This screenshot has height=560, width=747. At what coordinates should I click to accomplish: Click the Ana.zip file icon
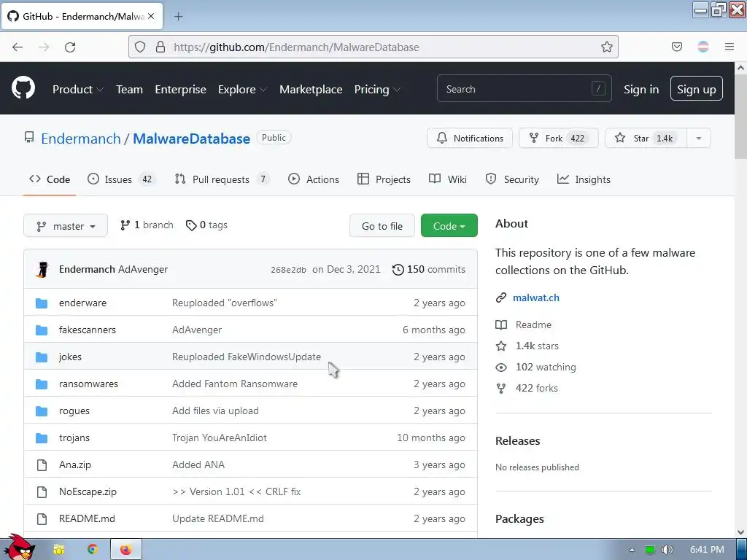42,464
